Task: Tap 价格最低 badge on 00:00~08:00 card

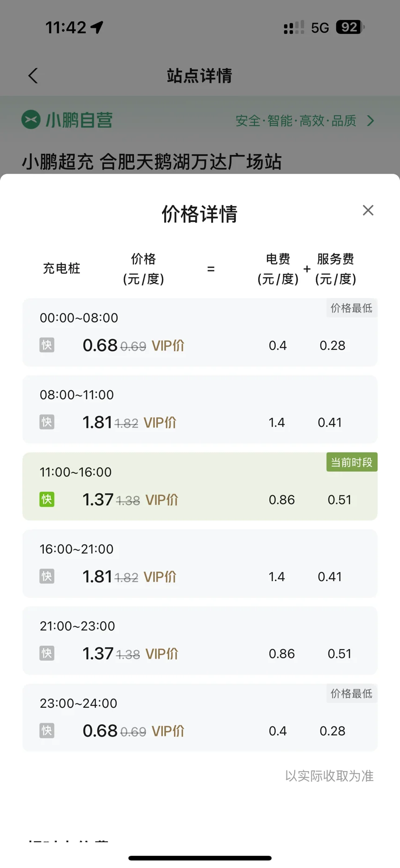Action: [351, 308]
